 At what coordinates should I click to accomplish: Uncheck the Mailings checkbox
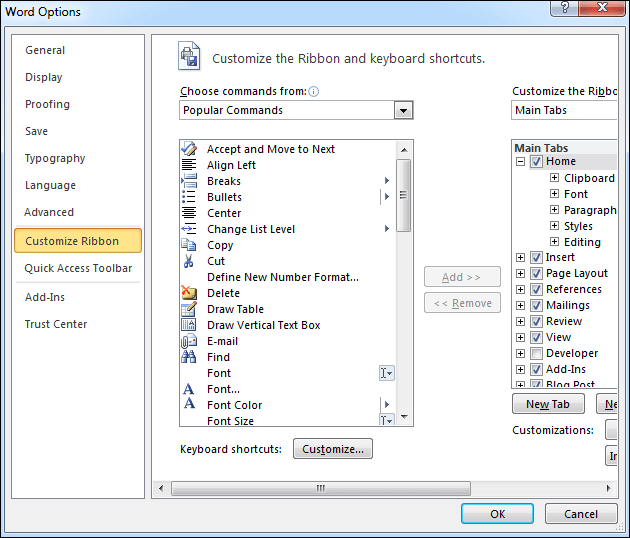pos(536,305)
